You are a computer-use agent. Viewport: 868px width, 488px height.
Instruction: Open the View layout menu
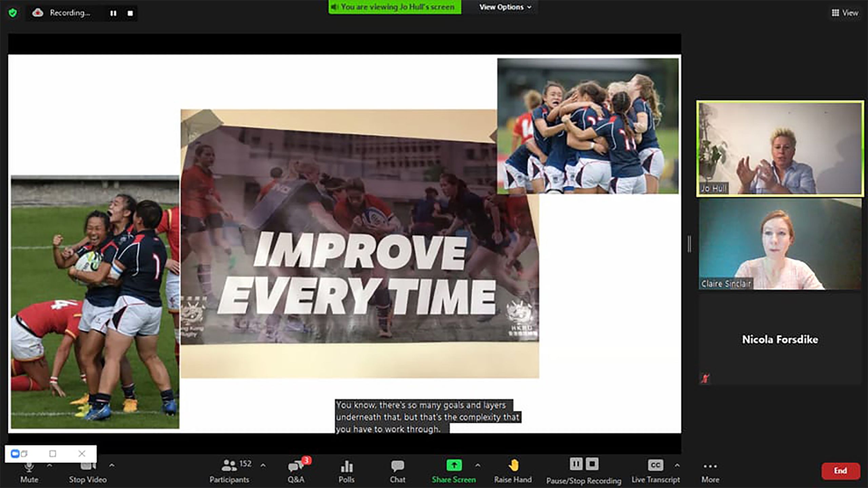pos(845,13)
